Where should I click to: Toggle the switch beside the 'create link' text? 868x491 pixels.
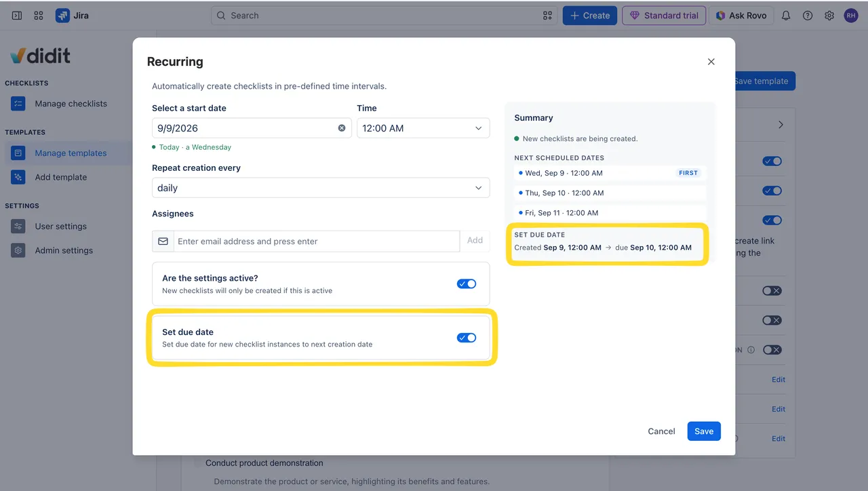[x=772, y=220]
